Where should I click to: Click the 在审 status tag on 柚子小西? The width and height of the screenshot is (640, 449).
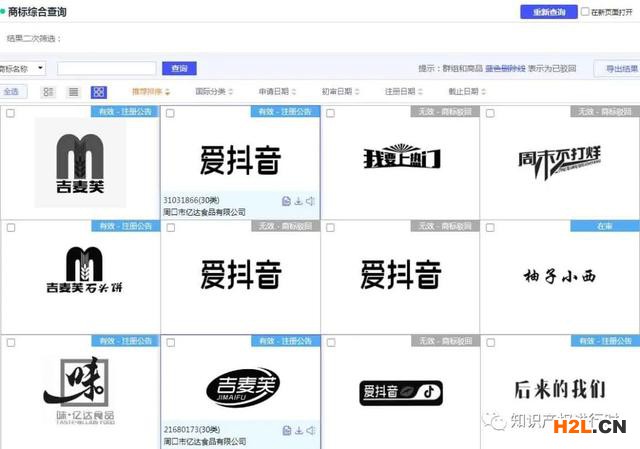tap(605, 226)
